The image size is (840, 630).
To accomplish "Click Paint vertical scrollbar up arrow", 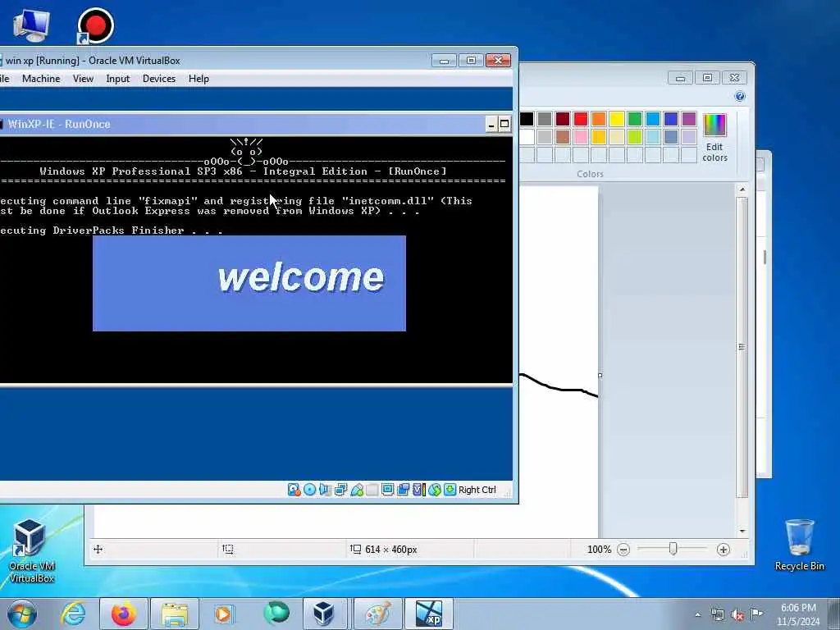I will pyautogui.click(x=742, y=189).
